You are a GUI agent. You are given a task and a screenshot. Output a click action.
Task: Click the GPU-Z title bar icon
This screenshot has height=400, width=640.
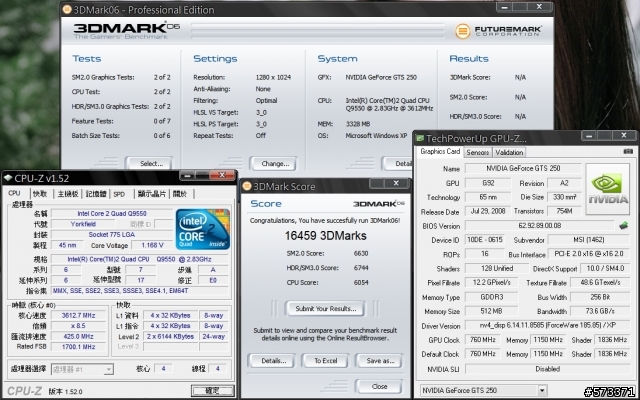420,138
